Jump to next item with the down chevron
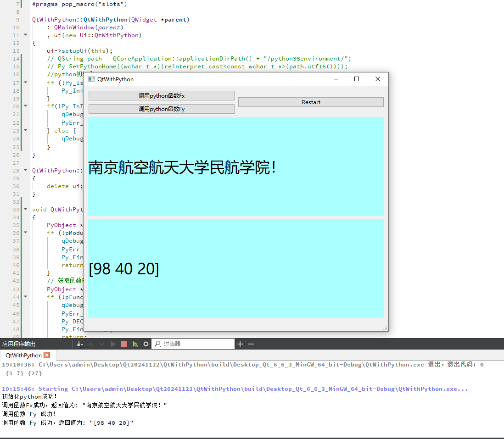This screenshot has width=504, height=439. pos(101,344)
